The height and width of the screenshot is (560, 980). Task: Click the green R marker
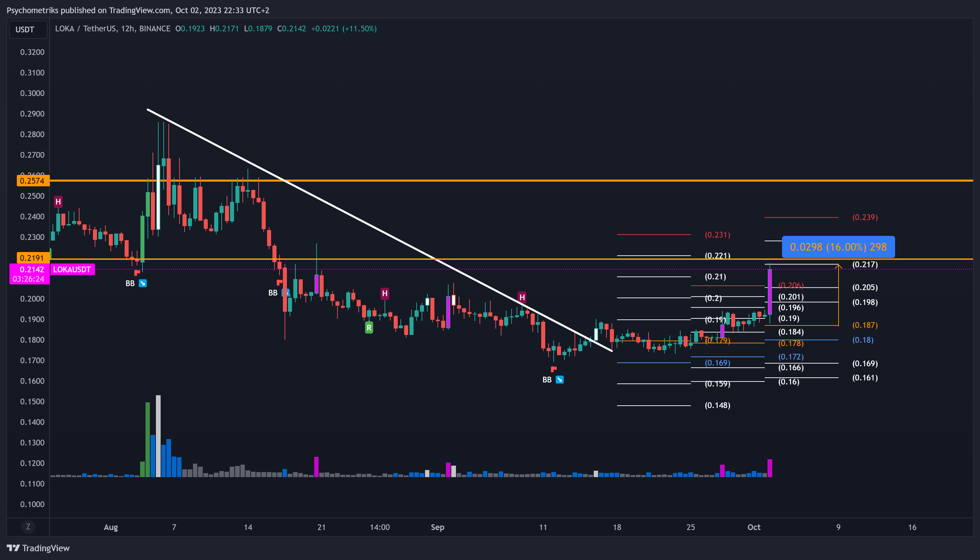pyautogui.click(x=369, y=328)
